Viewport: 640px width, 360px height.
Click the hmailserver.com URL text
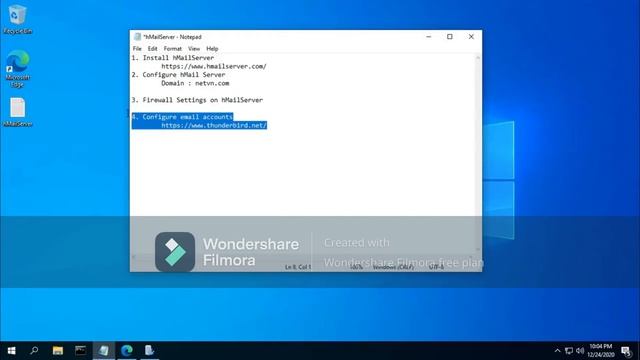click(214, 66)
